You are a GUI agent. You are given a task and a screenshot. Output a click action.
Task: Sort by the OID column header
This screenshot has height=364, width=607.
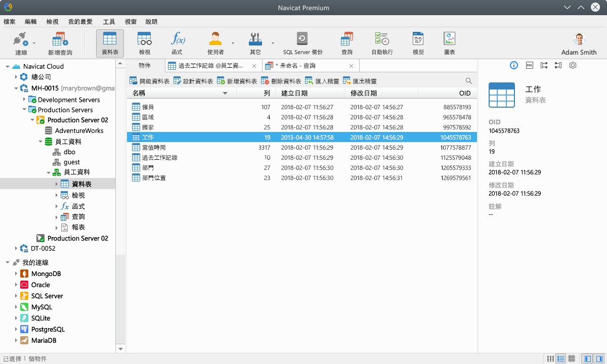447,93
